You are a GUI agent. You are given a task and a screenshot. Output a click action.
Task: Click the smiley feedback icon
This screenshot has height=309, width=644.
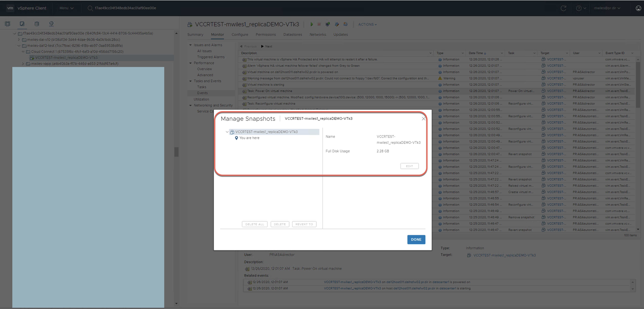point(638,8)
